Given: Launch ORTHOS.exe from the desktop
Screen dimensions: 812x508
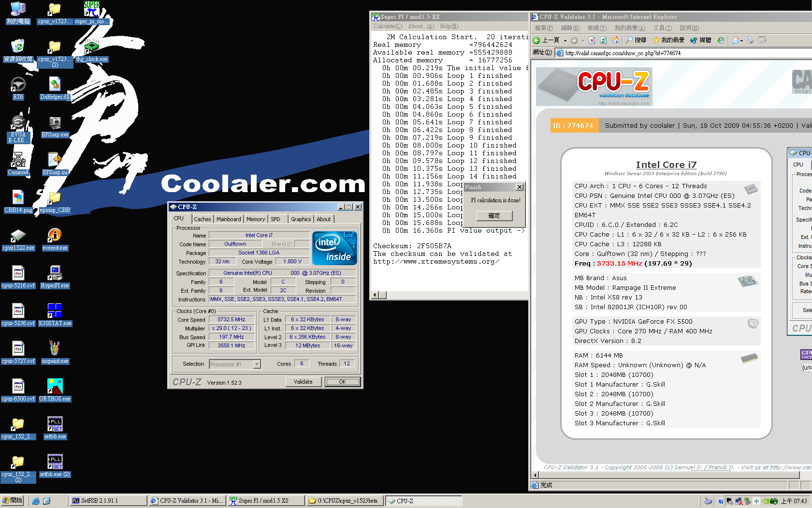Looking at the screenshot, I should (55, 390).
